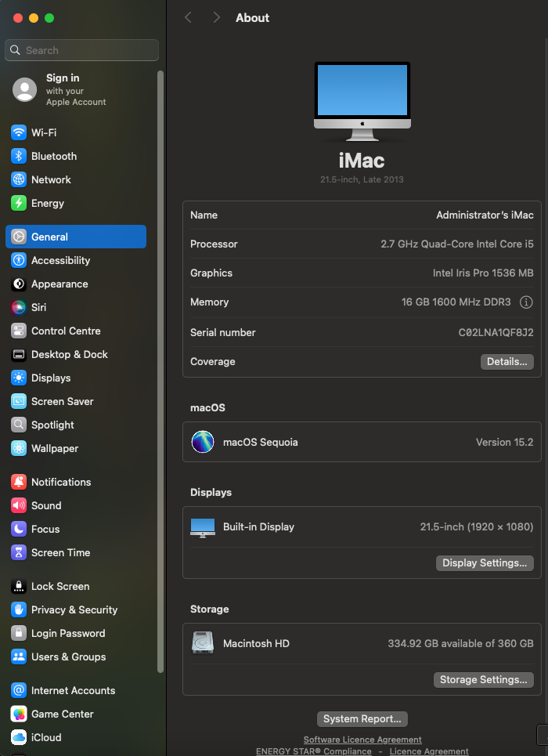Click the About page title
Viewport: 548px width, 756px height.
[253, 18]
